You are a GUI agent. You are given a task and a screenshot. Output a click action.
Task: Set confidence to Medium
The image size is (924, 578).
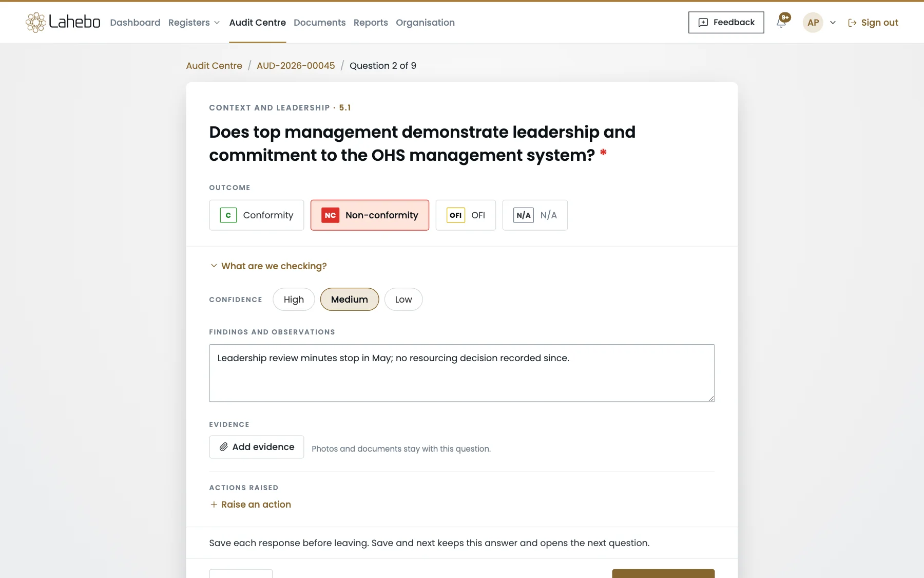pyautogui.click(x=350, y=300)
